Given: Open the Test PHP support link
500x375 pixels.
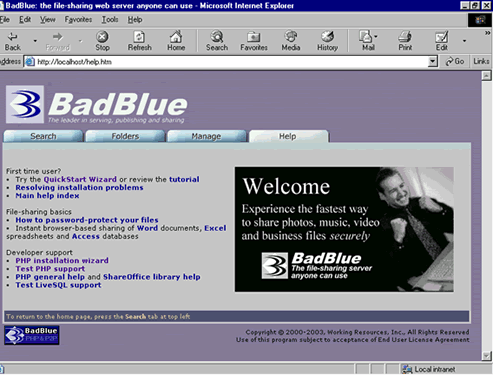Looking at the screenshot, I should click(50, 269).
